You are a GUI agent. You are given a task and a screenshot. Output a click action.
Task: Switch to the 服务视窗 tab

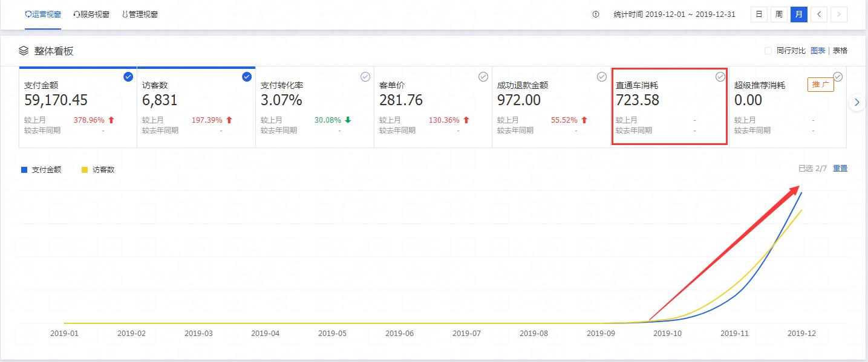coord(91,14)
